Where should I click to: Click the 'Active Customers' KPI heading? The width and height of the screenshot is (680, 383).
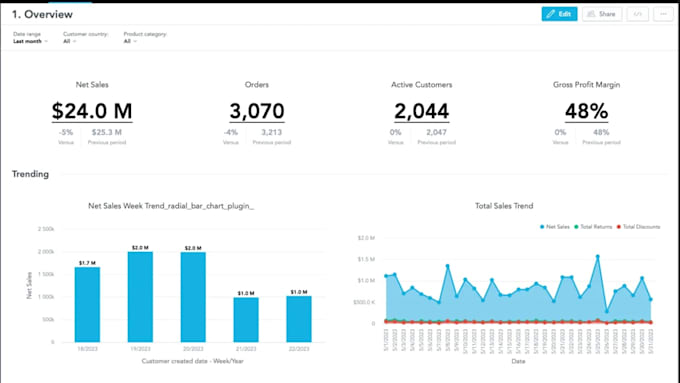[x=422, y=85]
